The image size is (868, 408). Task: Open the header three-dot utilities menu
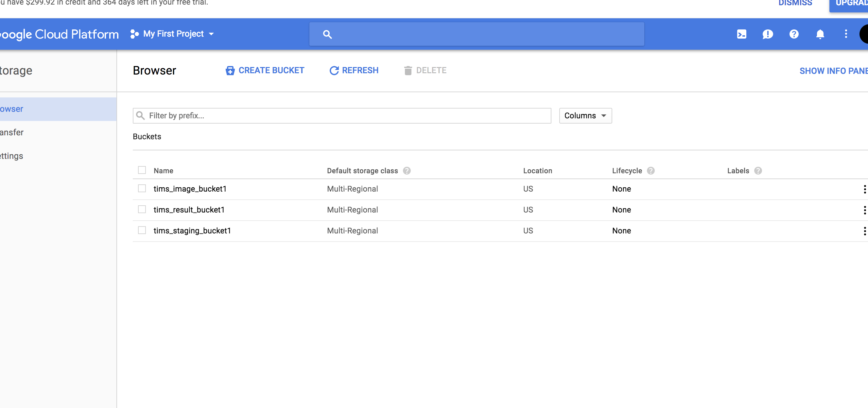point(846,34)
